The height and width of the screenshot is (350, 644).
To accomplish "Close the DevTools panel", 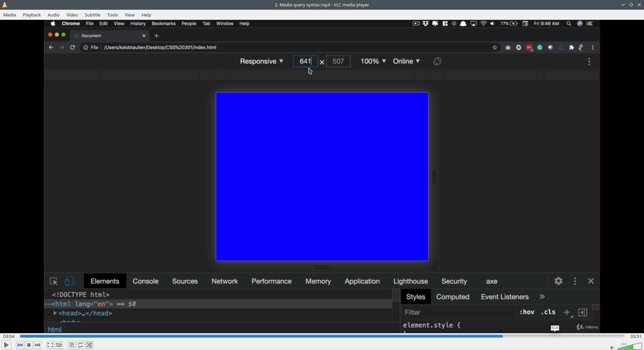I will pos(591,281).
